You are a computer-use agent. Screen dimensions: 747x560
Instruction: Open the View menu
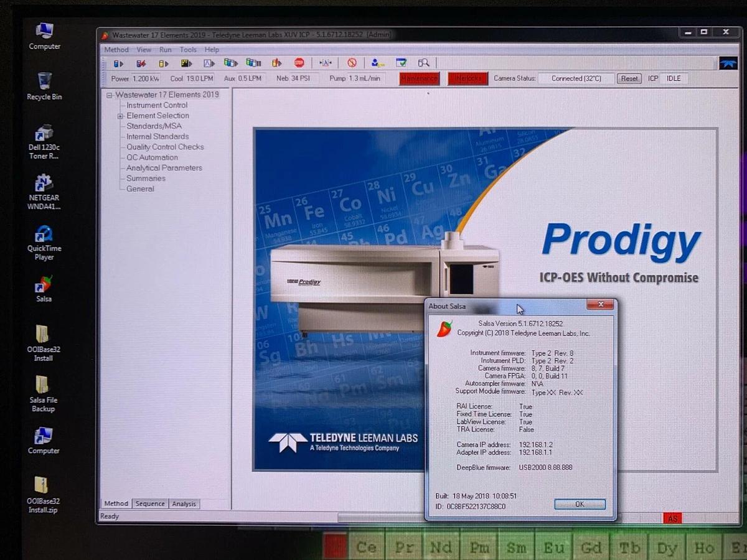click(144, 50)
